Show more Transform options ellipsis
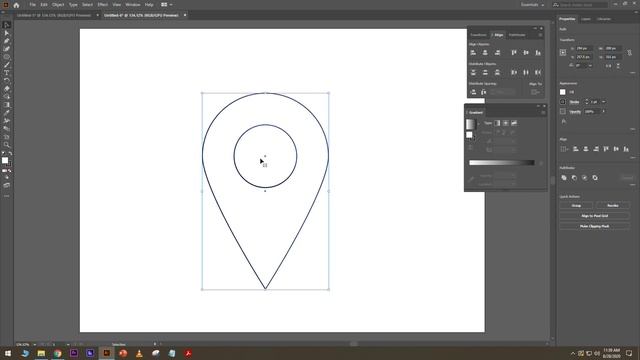This screenshot has width=640, height=360. 633,73
